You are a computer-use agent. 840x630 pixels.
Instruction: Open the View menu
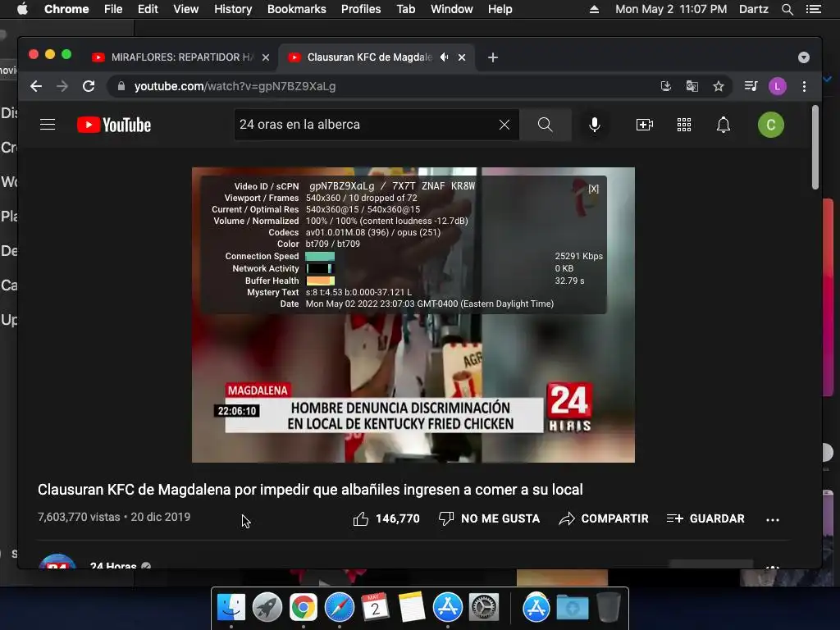tap(186, 9)
